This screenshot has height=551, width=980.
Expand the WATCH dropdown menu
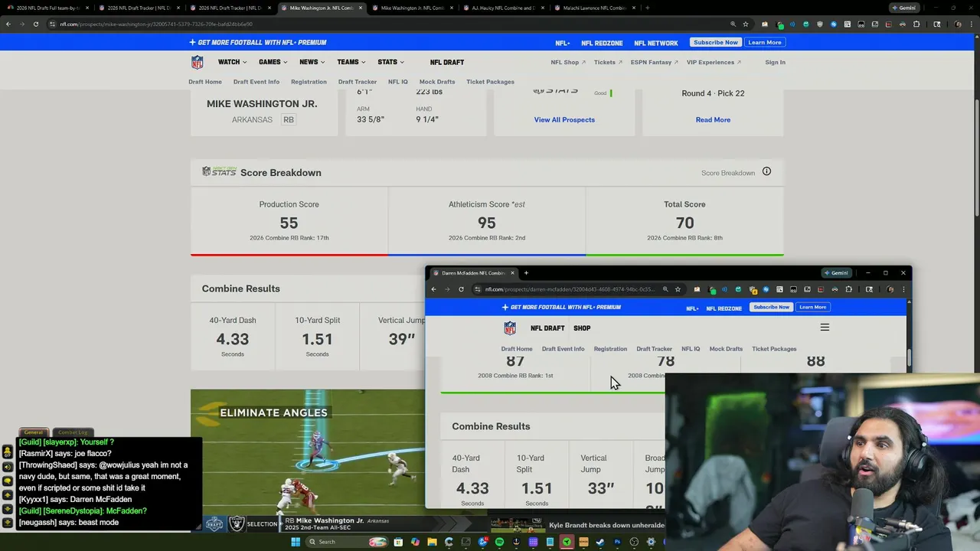pos(232,62)
